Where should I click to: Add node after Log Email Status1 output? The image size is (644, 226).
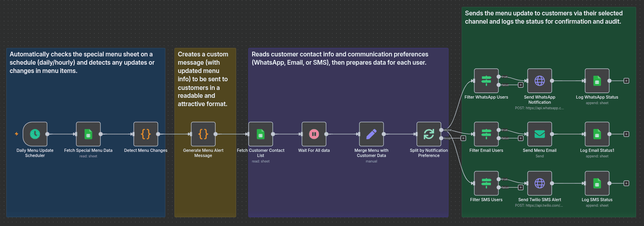626,134
